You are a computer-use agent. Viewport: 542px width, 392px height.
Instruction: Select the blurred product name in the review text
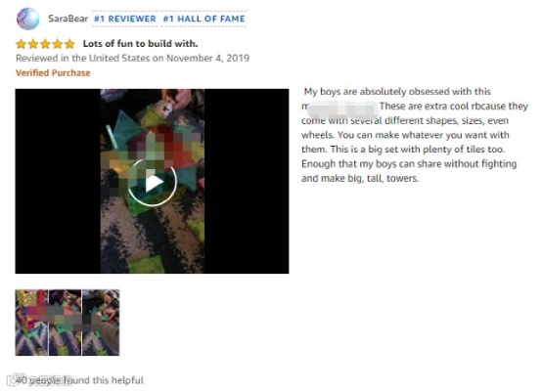[342, 108]
